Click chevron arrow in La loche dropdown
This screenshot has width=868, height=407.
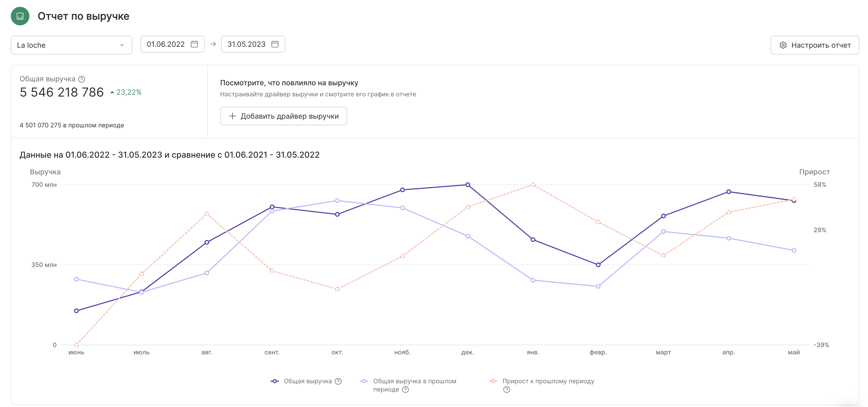point(122,45)
